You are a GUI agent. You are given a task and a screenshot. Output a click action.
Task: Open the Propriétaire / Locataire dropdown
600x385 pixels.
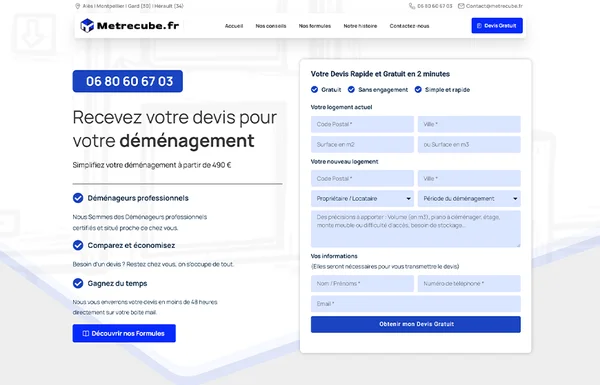pos(362,199)
